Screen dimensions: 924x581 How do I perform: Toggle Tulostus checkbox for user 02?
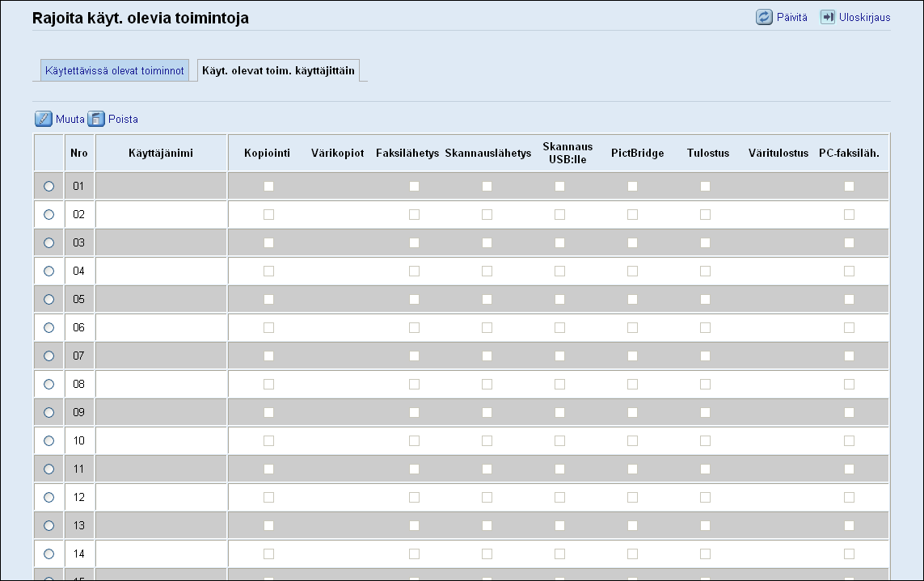(x=706, y=214)
